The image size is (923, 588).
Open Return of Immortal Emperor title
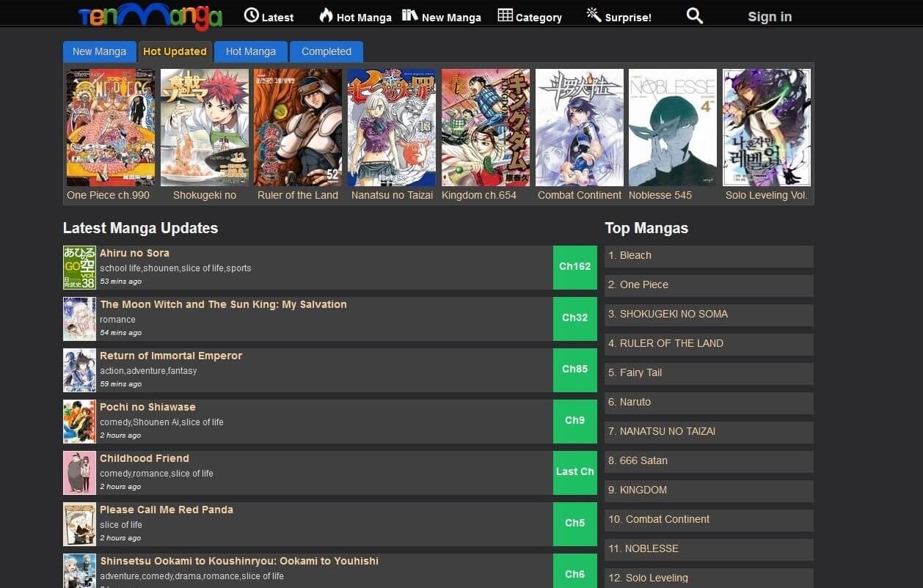pyautogui.click(x=171, y=356)
